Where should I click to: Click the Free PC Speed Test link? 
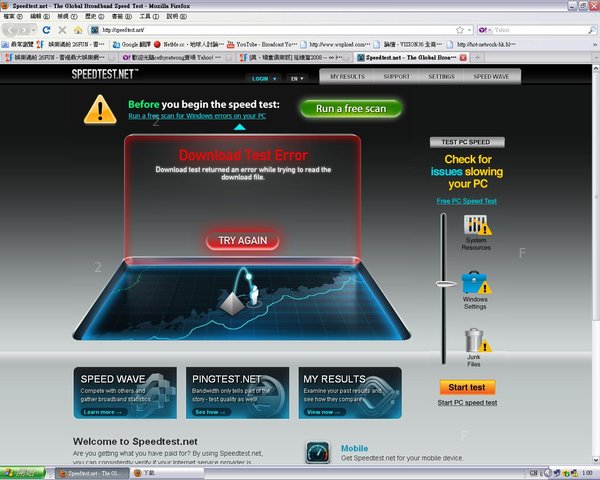pyautogui.click(x=466, y=201)
